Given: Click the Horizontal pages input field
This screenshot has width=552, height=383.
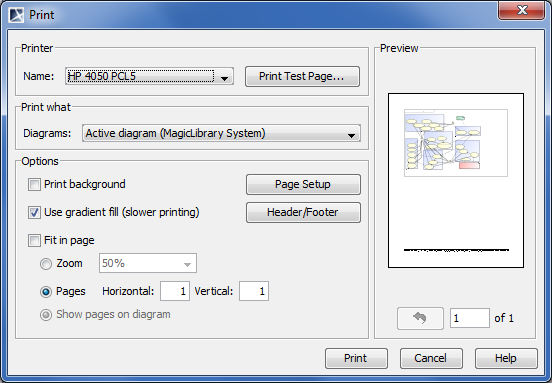Looking at the screenshot, I should pyautogui.click(x=175, y=291).
